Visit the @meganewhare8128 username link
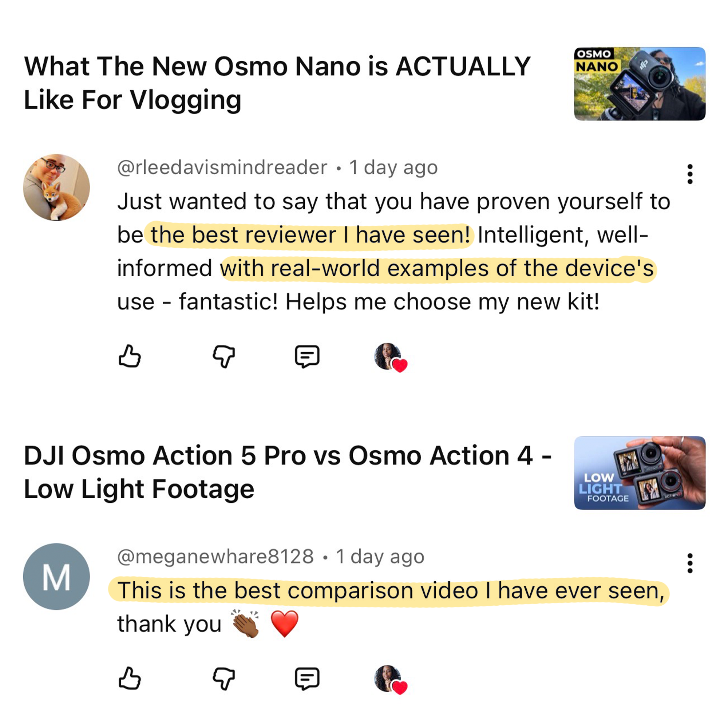Image resolution: width=728 pixels, height=728 pixels. (x=215, y=557)
